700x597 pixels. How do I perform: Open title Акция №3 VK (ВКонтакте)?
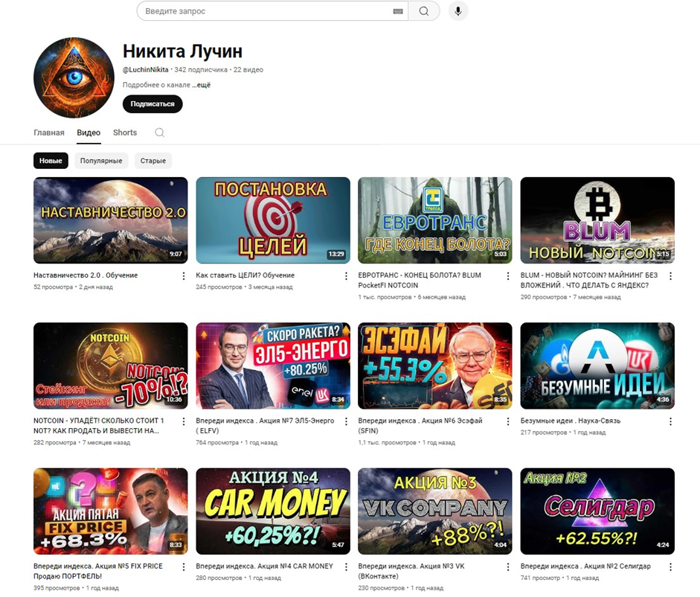pos(411,571)
